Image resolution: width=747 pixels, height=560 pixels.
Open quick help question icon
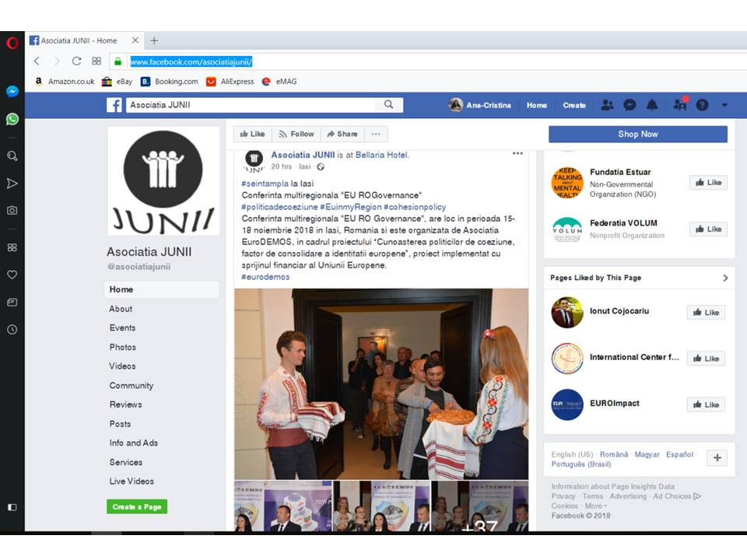702,105
